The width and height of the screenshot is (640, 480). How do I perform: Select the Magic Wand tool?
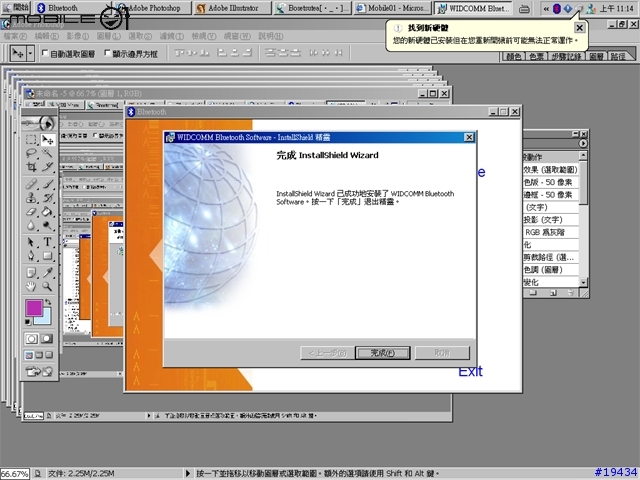coord(48,153)
